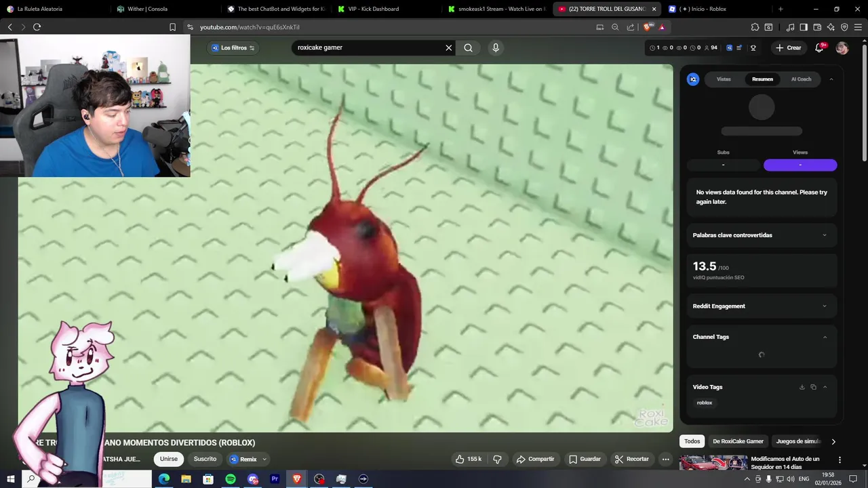868x488 pixels.
Task: Click the Guardar button
Action: (x=585, y=459)
